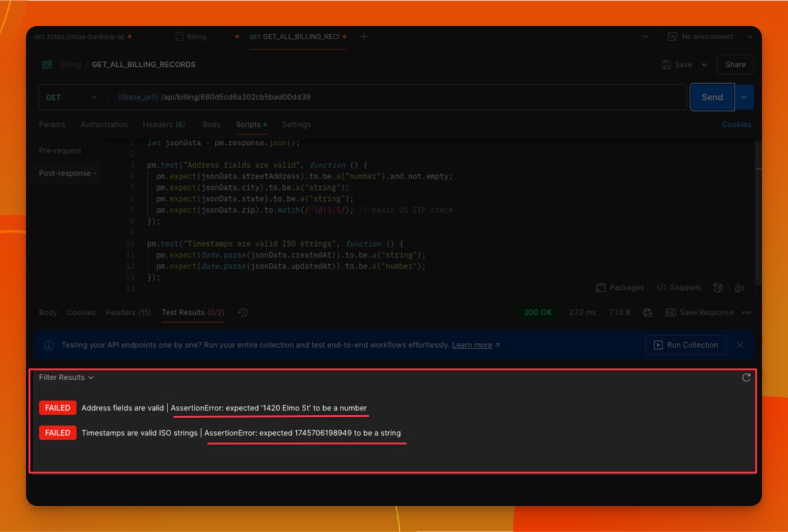Click the Save Response icon
788x532 pixels.
point(671,312)
